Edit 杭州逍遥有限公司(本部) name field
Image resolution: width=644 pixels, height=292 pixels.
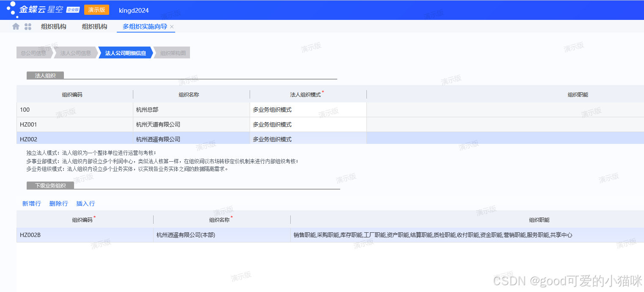(222, 235)
